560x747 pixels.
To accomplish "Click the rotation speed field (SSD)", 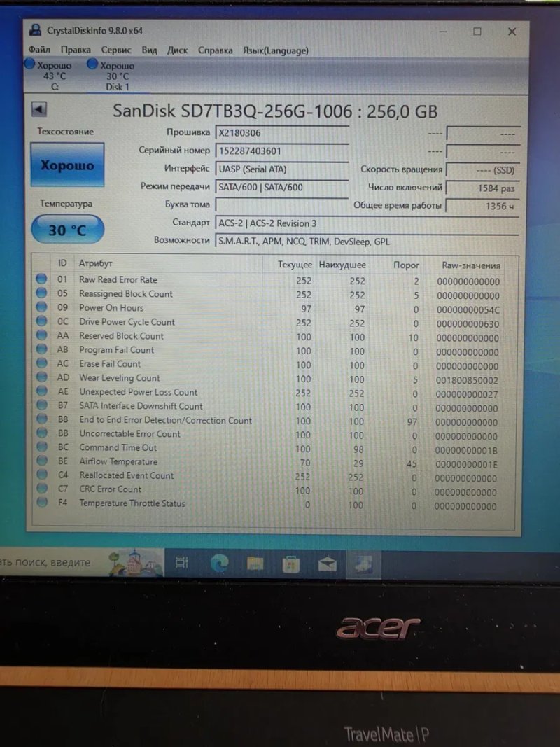I will 483,170.
